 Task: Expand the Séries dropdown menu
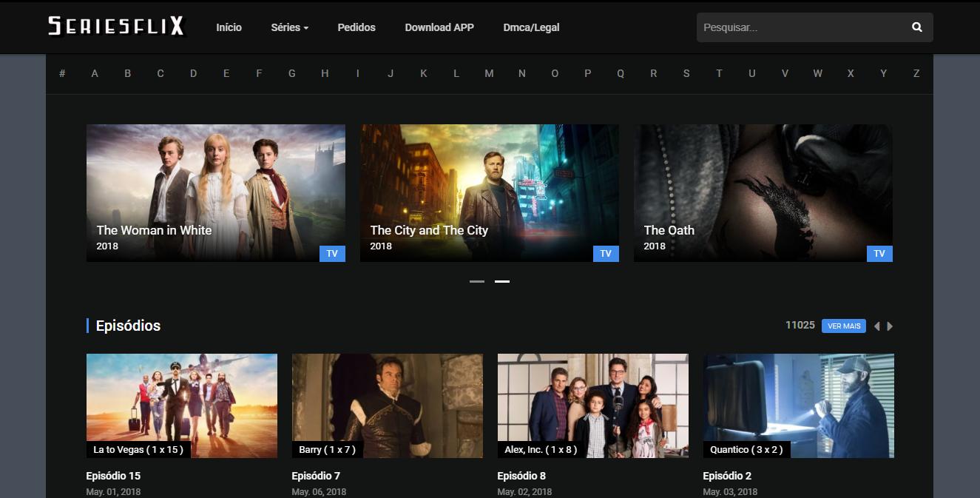pos(289,27)
